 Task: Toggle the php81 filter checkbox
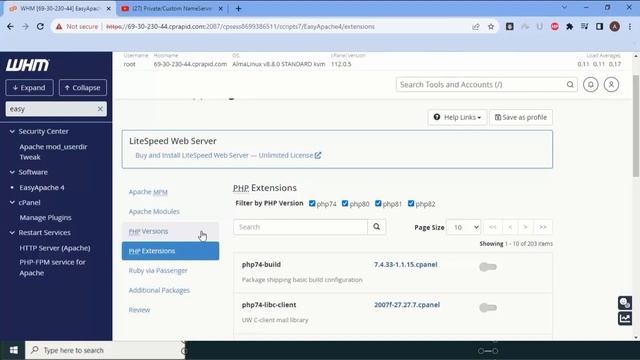[378, 203]
